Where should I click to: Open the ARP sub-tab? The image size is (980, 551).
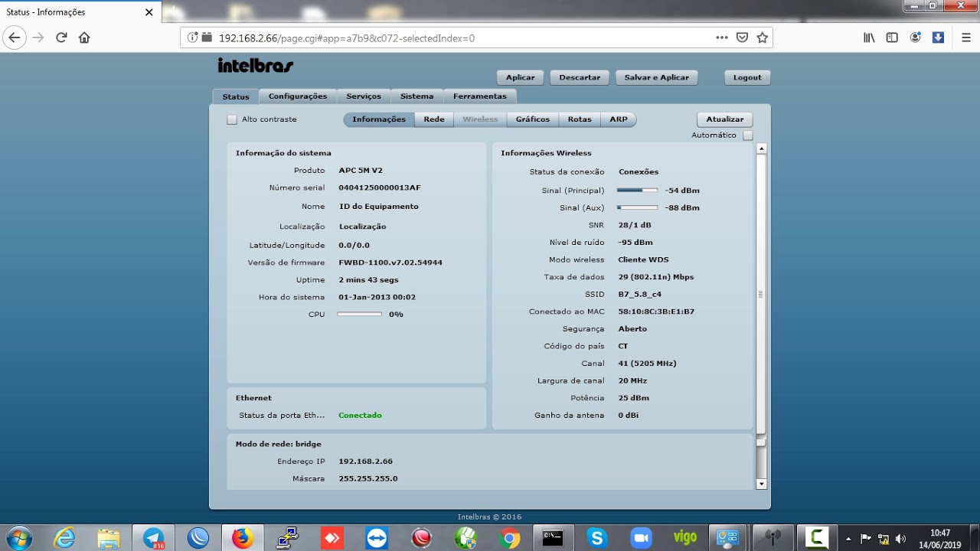619,119
